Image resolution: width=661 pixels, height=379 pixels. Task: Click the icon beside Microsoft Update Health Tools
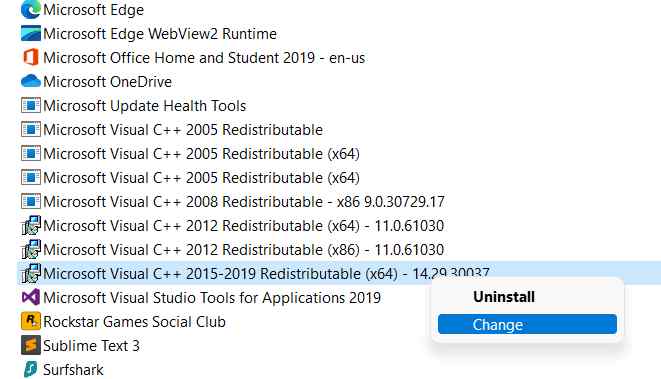(x=31, y=105)
